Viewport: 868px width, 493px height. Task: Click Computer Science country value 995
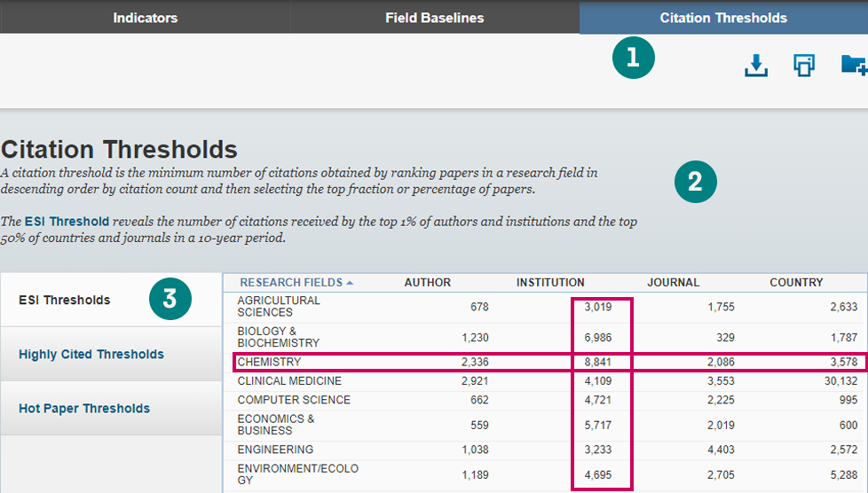(x=848, y=400)
